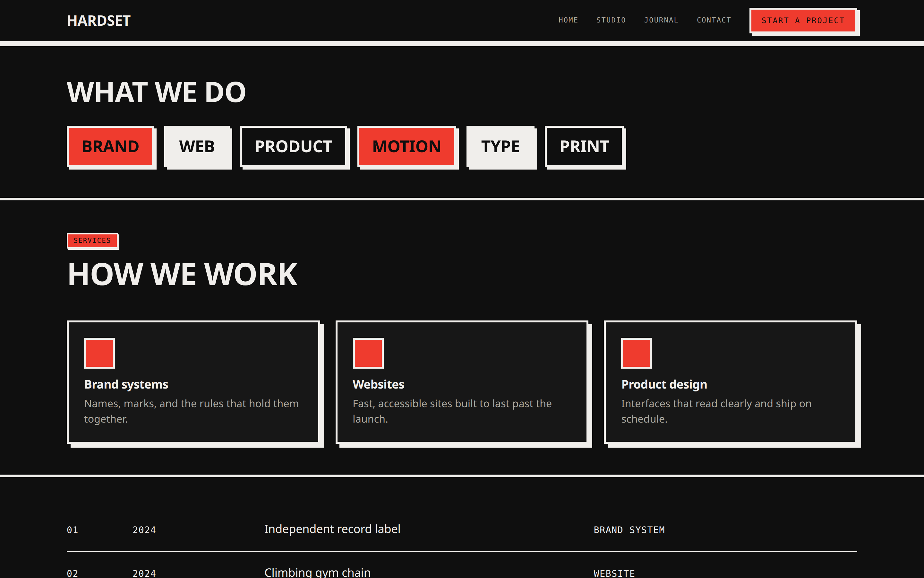Image resolution: width=924 pixels, height=578 pixels.
Task: Open the Climbing gym chain project
Action: (x=317, y=572)
